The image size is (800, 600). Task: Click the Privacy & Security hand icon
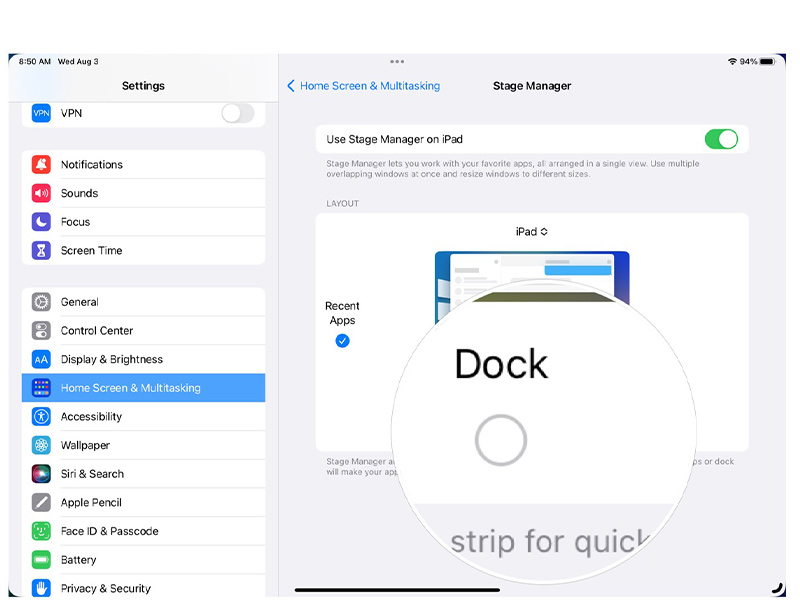point(41,588)
